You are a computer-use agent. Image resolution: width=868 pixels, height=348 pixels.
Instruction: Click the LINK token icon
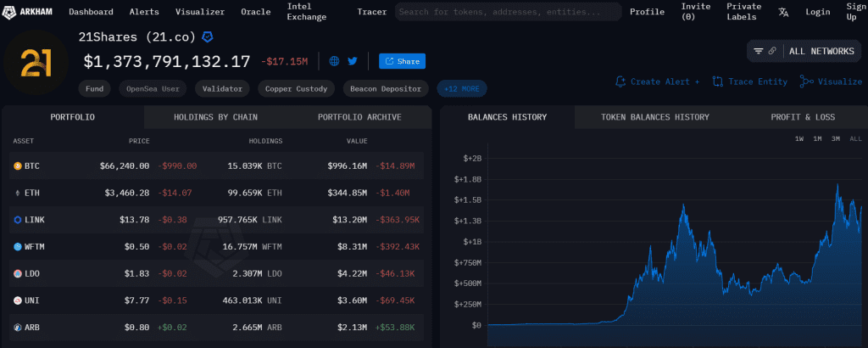click(x=17, y=220)
